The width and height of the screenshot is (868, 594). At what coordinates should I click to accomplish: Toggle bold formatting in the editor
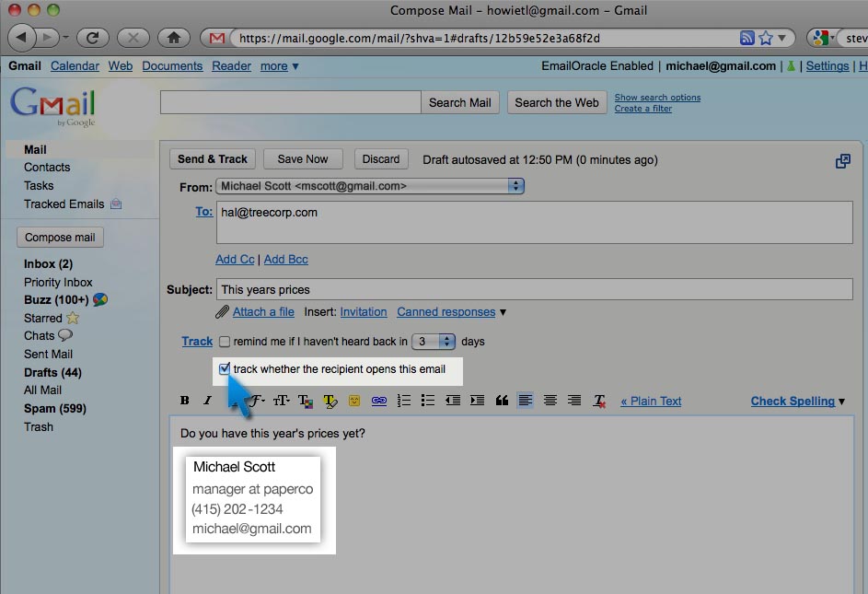[185, 401]
